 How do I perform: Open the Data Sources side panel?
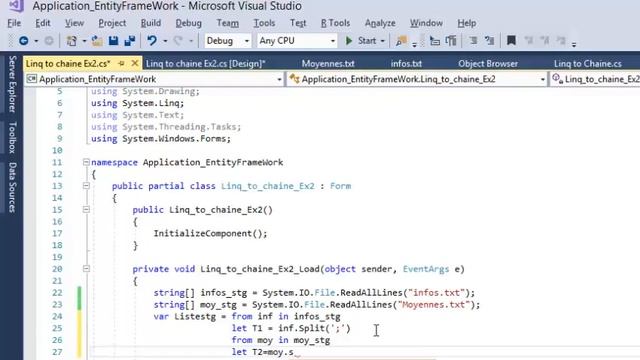(x=12, y=187)
